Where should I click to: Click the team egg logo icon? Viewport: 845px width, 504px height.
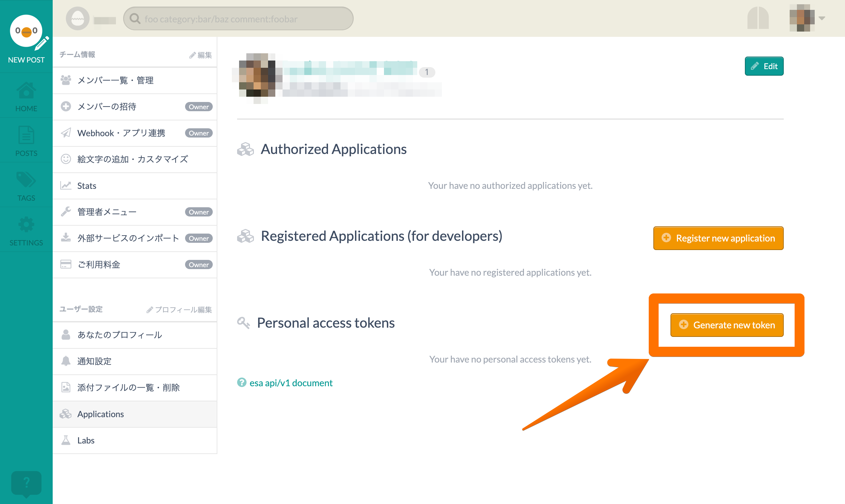77,19
